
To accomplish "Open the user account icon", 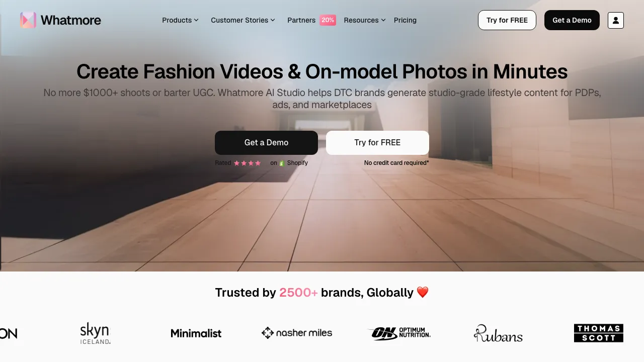I will [616, 20].
